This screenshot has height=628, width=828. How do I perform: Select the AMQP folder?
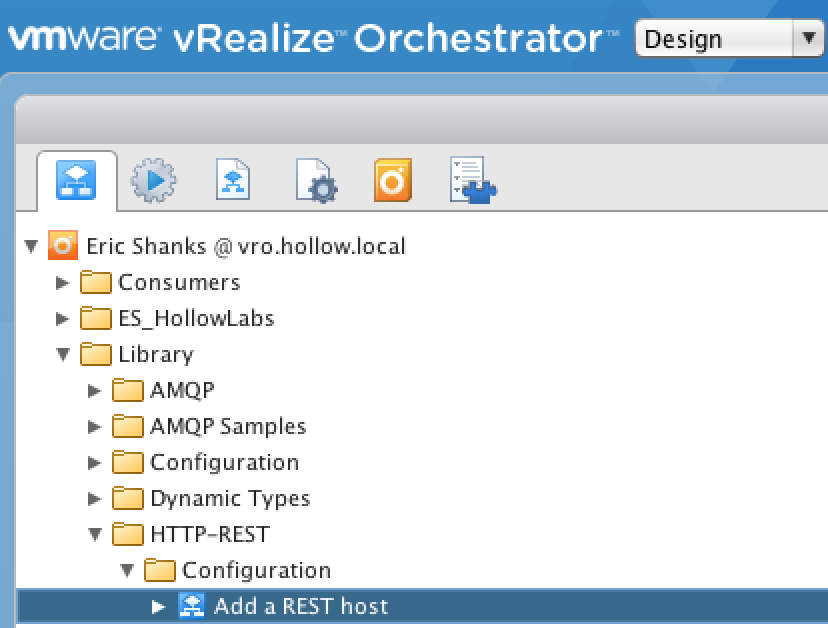[181, 390]
